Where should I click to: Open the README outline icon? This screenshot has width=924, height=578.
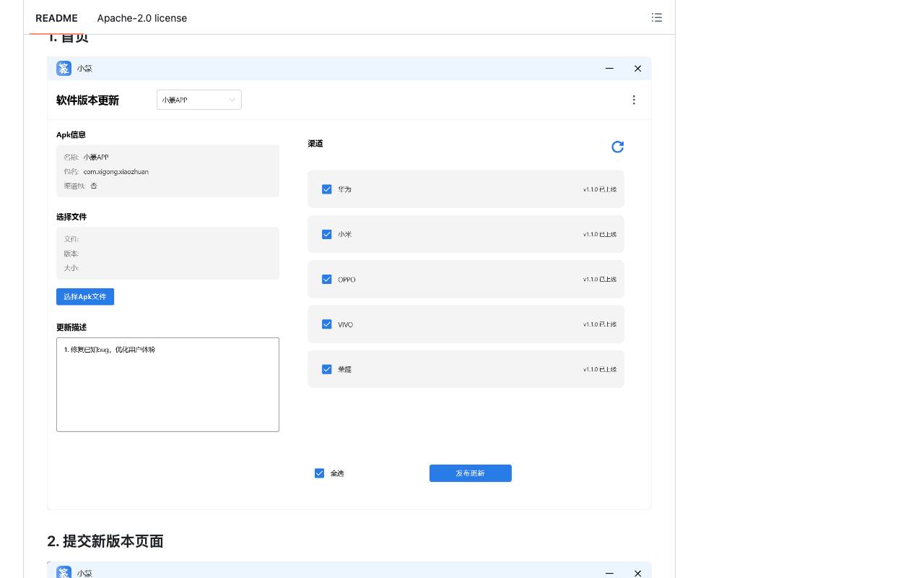click(x=656, y=17)
